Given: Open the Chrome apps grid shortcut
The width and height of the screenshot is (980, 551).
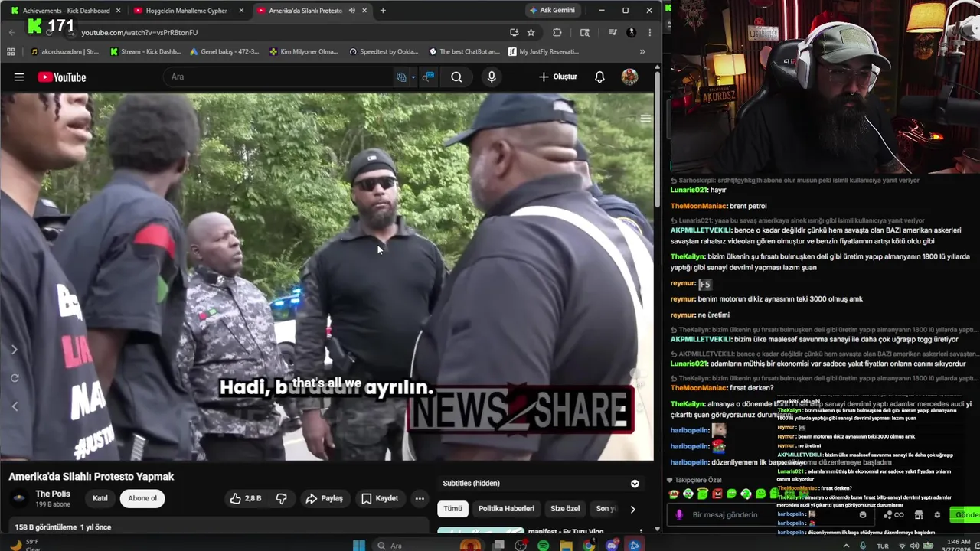Looking at the screenshot, I should pyautogui.click(x=11, y=52).
